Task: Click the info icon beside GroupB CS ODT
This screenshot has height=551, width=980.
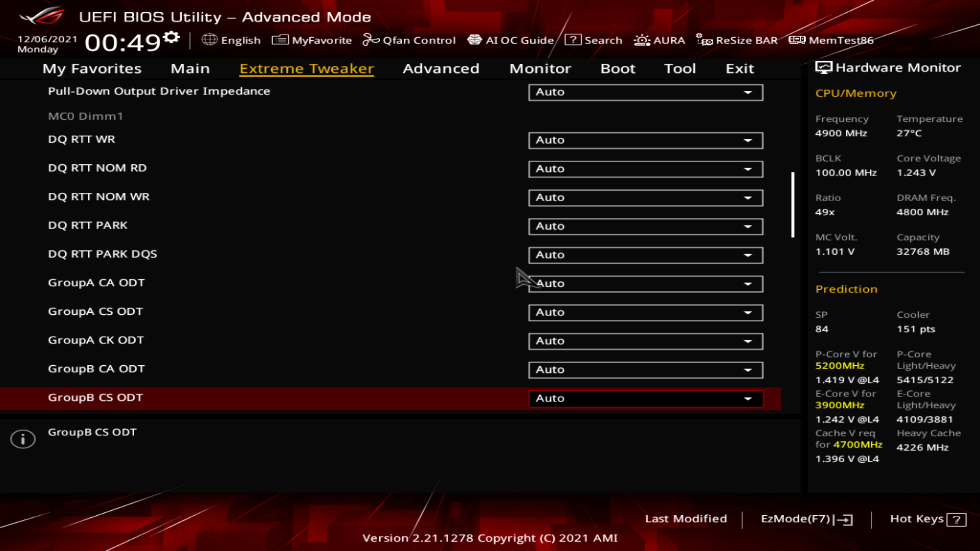Action: [x=23, y=439]
